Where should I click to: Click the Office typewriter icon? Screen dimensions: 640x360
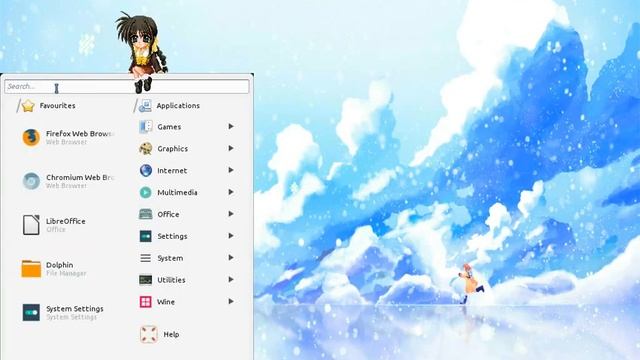(x=145, y=214)
